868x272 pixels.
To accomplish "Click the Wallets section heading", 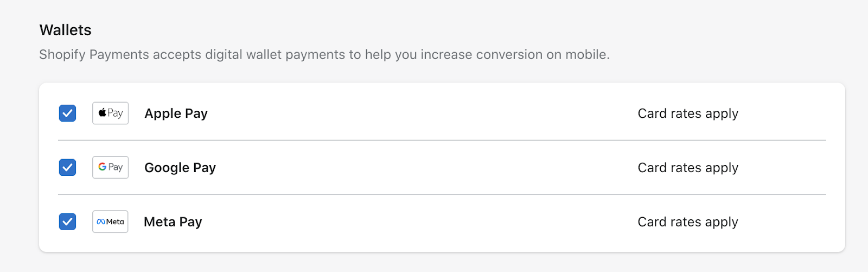I will pyautogui.click(x=65, y=30).
